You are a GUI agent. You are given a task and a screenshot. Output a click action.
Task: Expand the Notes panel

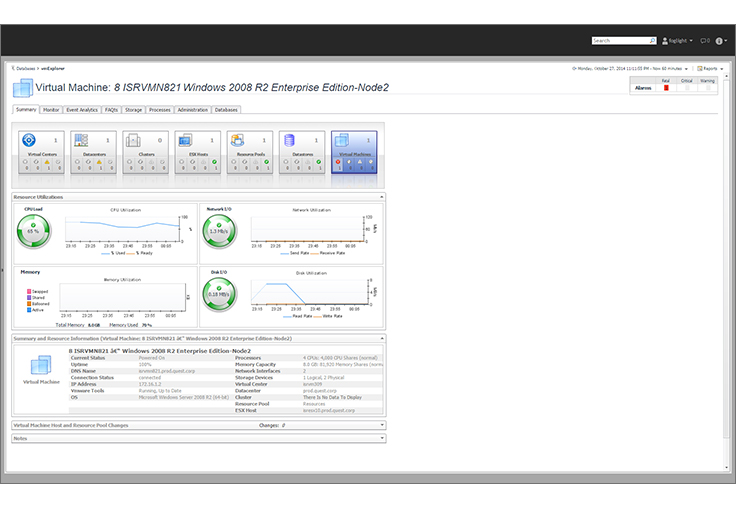[x=382, y=439]
